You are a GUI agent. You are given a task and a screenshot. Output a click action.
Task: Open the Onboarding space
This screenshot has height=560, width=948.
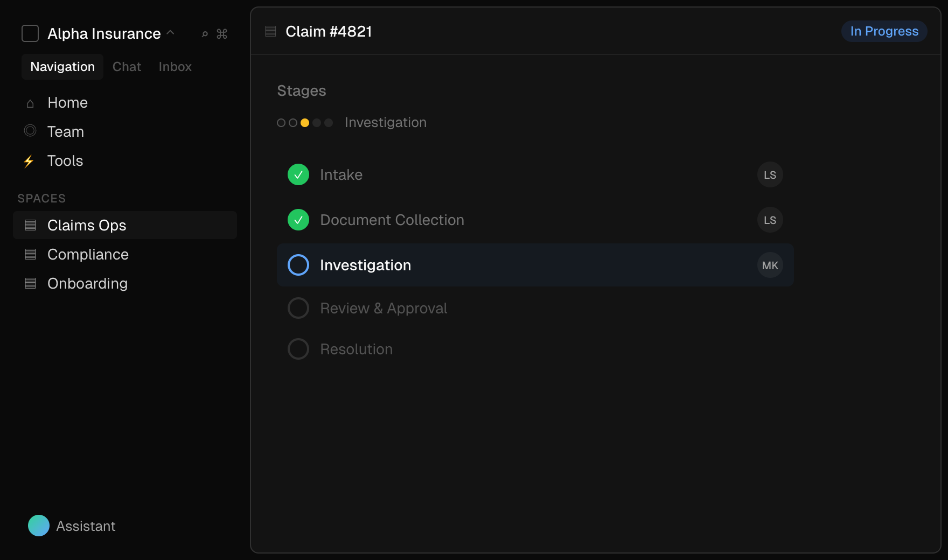click(87, 283)
